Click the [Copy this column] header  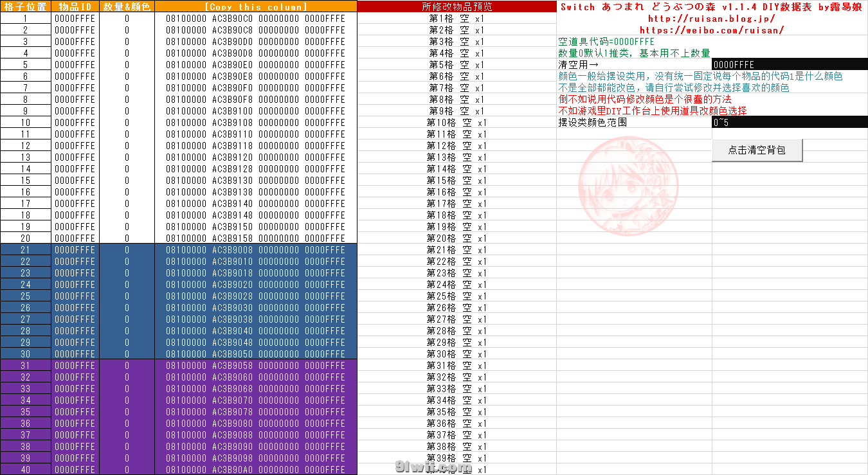(255, 6)
